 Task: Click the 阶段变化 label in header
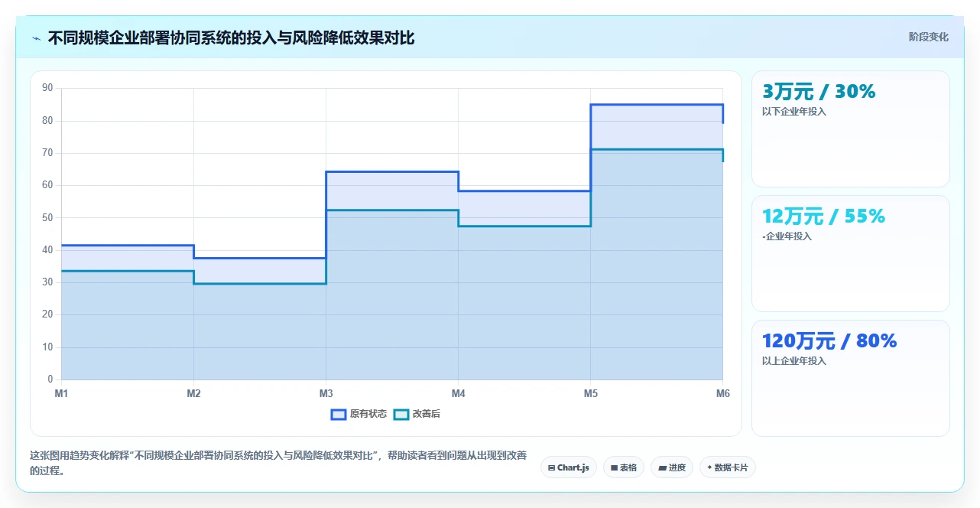(x=929, y=37)
